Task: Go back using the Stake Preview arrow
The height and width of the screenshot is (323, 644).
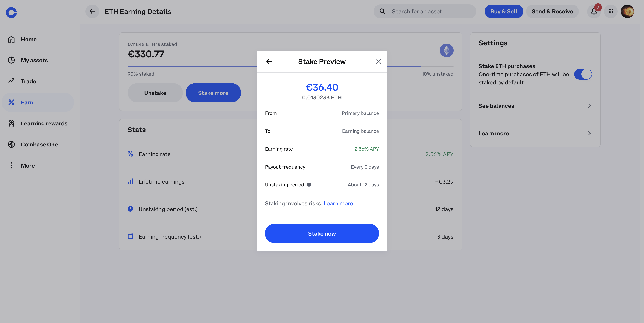Action: 269,62
